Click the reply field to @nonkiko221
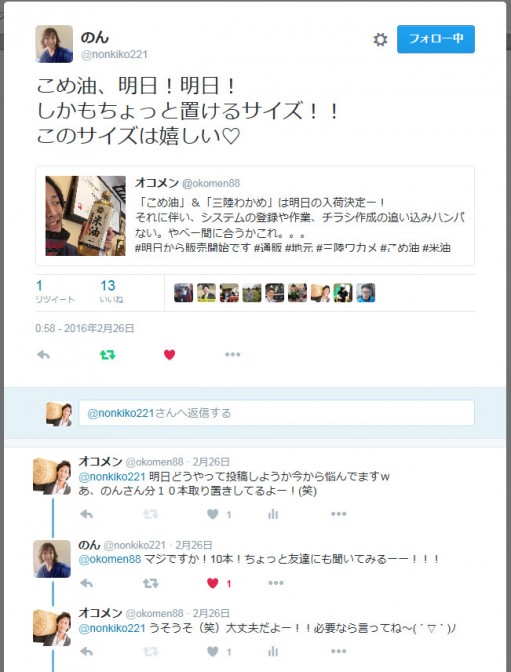This screenshot has width=511, height=672. 277,413
